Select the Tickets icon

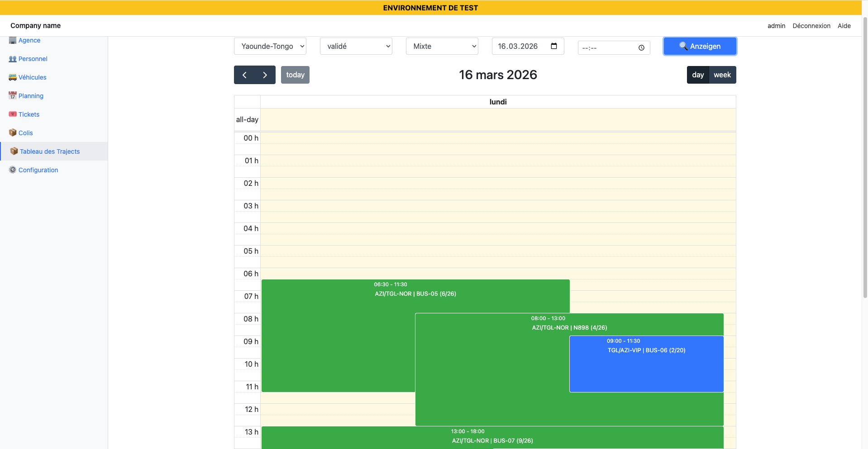tap(12, 114)
